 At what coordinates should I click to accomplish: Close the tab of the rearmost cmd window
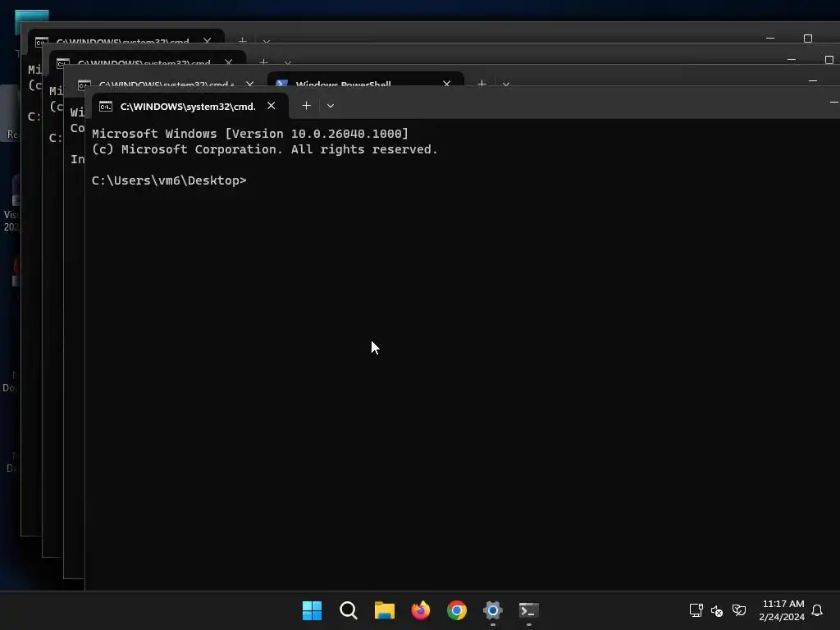pos(208,41)
